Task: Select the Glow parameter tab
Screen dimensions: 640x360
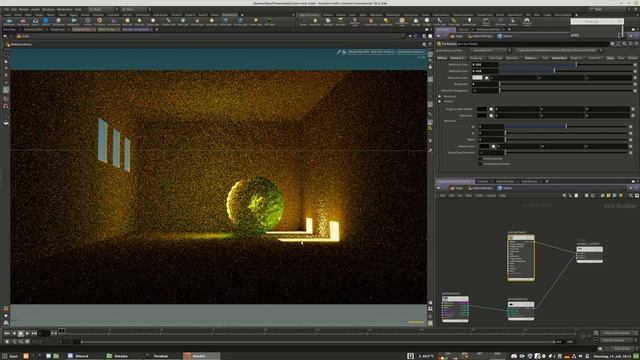Action: click(x=620, y=58)
